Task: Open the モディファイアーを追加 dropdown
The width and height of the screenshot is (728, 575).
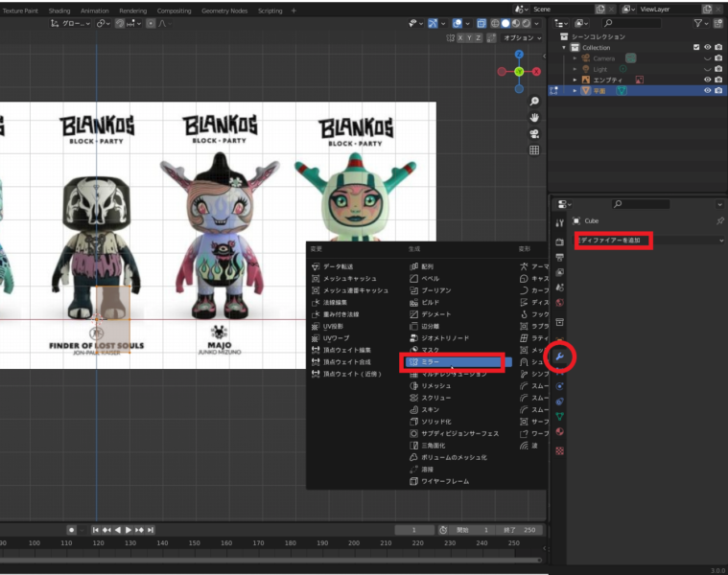Action: [649, 241]
